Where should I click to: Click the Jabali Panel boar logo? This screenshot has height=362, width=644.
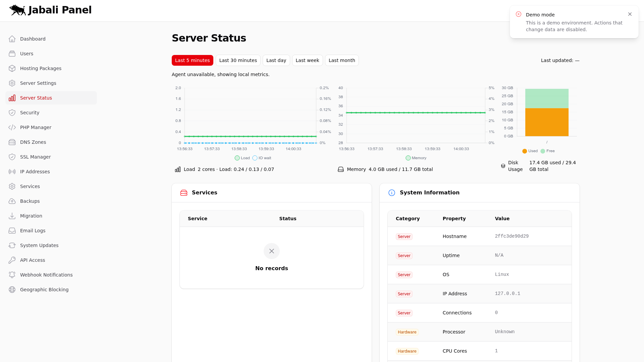tap(17, 10)
